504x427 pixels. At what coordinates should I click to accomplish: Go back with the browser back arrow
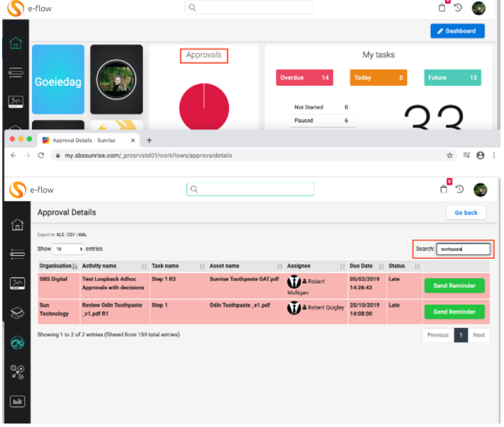click(13, 156)
